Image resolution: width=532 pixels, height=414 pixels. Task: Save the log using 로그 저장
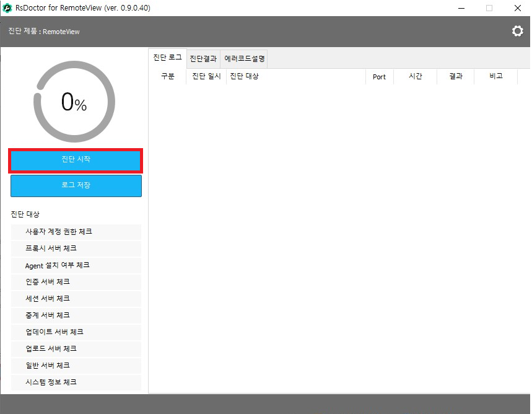point(76,185)
